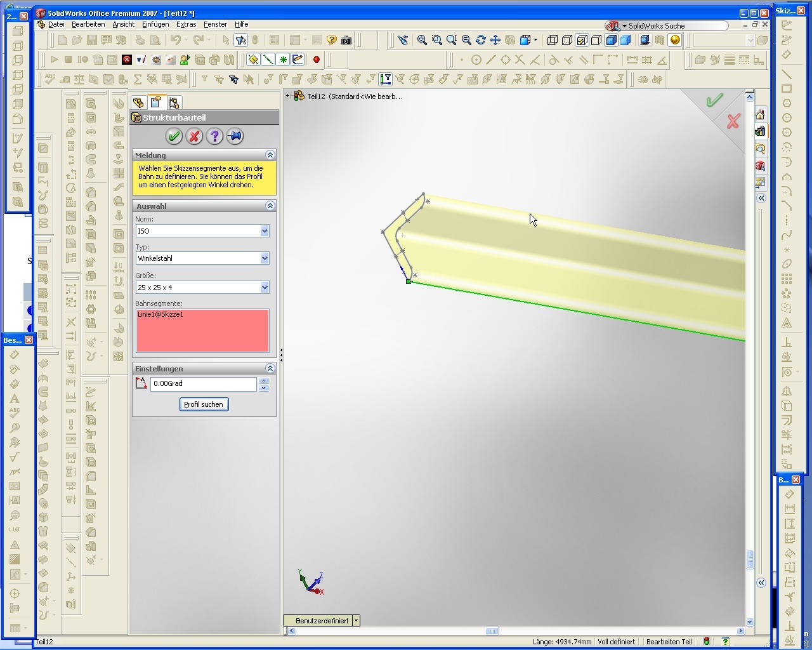Click the rotation angle field showing 0.00Grad
Image resolution: width=812 pixels, height=650 pixels.
204,383
